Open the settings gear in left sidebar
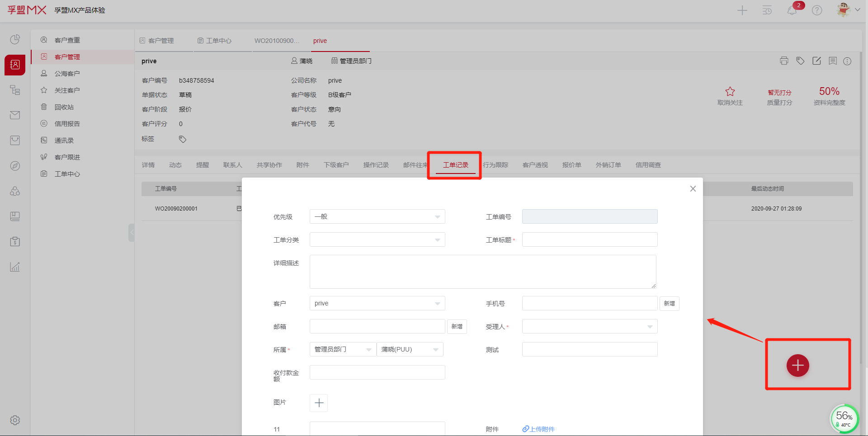 point(15,420)
